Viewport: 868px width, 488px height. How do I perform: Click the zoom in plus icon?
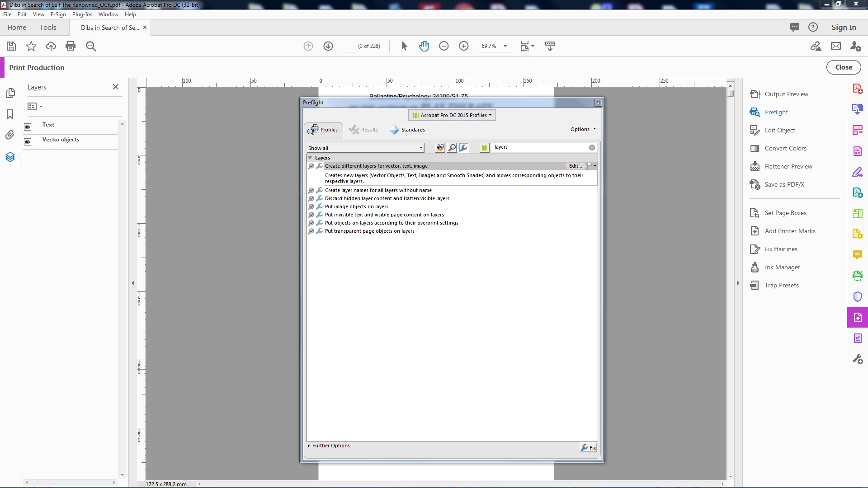[463, 46]
